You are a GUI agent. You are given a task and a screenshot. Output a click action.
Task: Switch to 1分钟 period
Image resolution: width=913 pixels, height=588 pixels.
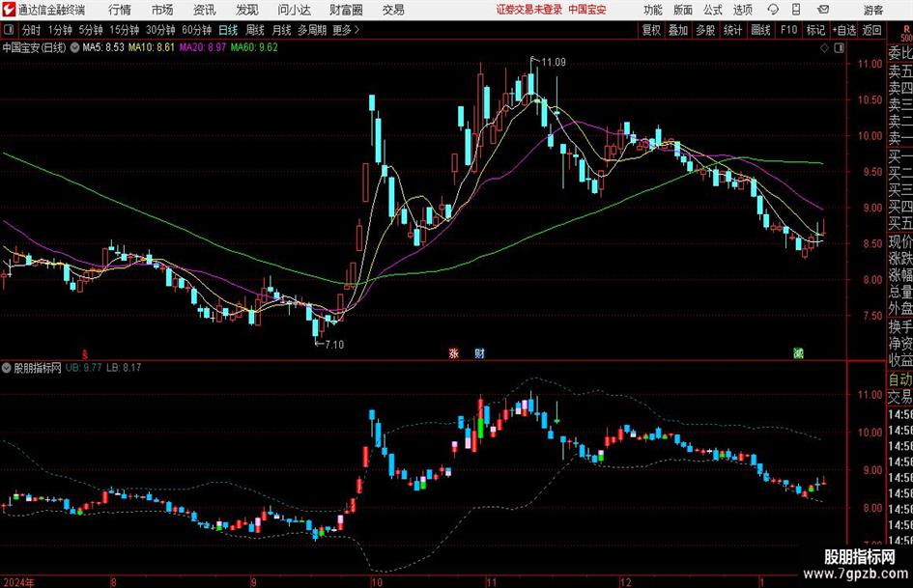pos(60,30)
